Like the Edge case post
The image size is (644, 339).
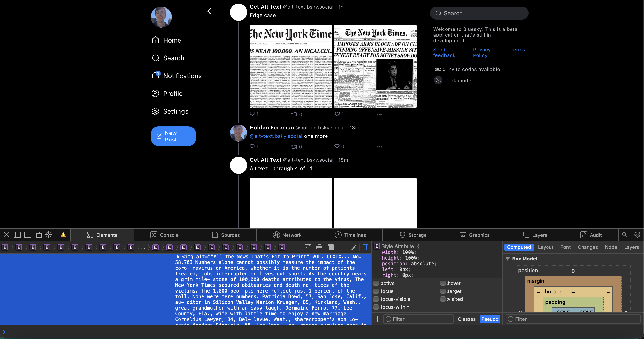(337, 114)
